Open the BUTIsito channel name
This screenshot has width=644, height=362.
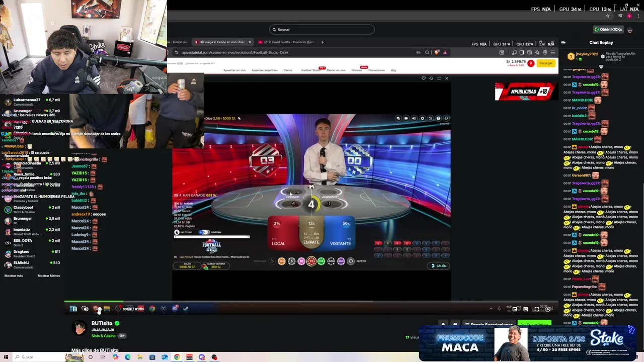coord(102,323)
